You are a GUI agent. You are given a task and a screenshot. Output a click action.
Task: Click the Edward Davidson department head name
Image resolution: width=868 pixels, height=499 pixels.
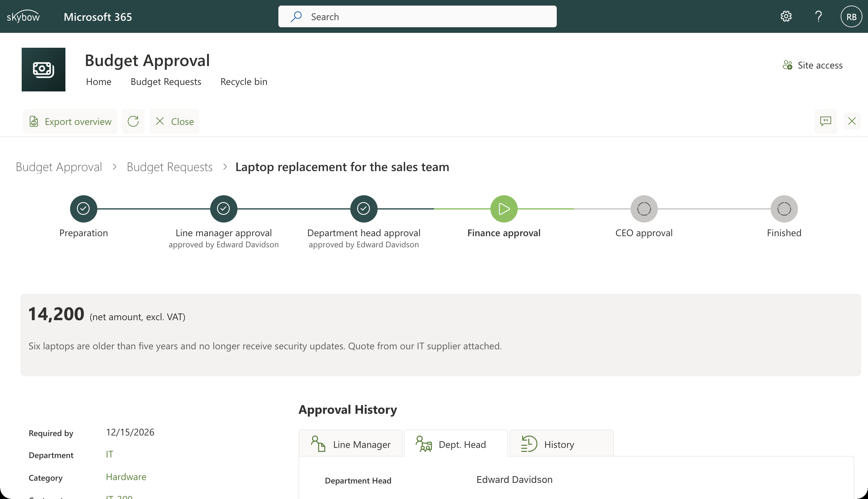(x=514, y=479)
